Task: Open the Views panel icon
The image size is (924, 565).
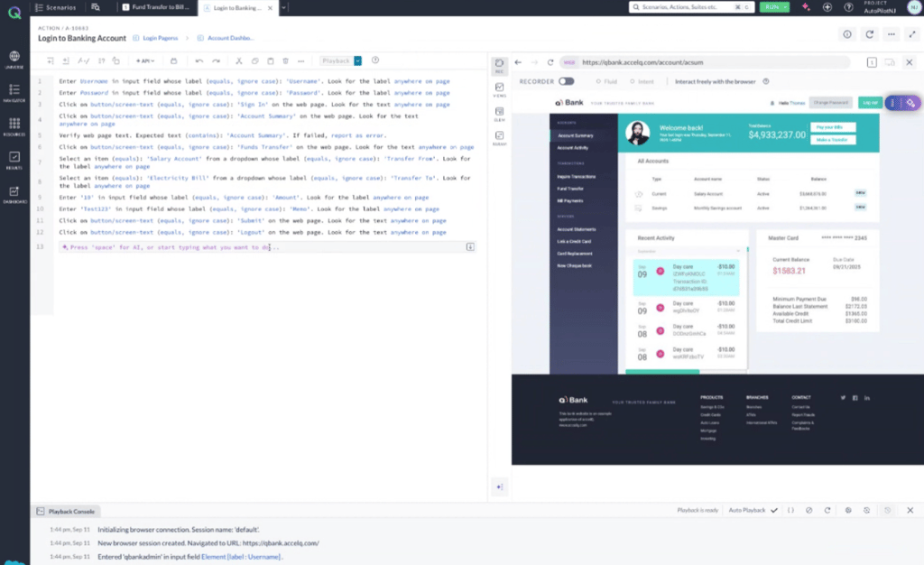Action: pyautogui.click(x=499, y=89)
